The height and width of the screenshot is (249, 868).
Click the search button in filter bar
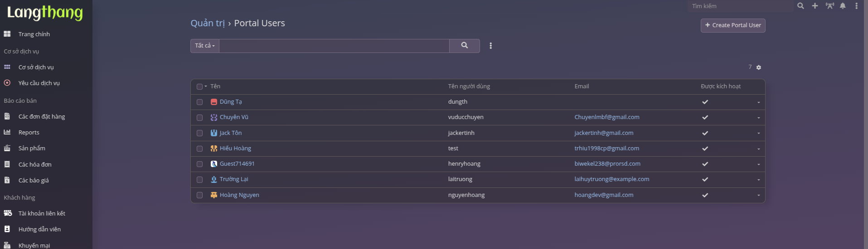tap(464, 46)
